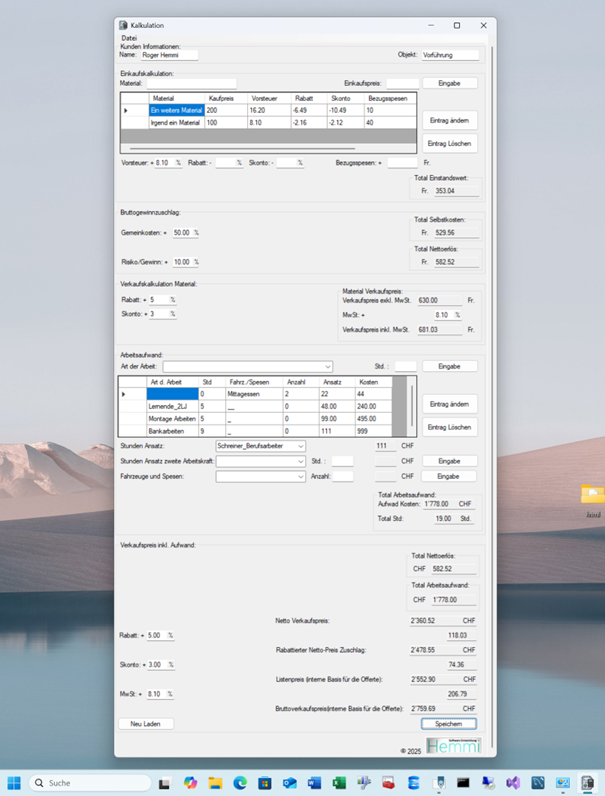
Task: Click Eingabe for zweite Arbeitskraft
Action: (449, 461)
